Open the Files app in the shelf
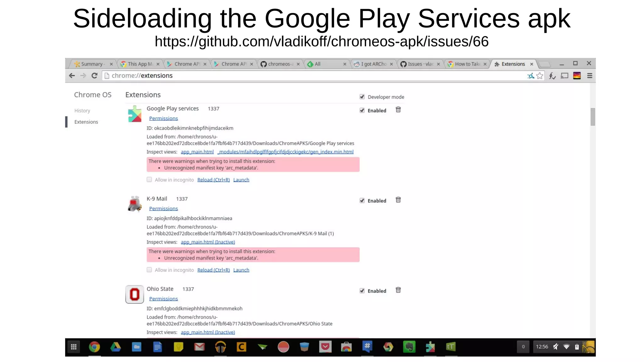 tap(136, 347)
